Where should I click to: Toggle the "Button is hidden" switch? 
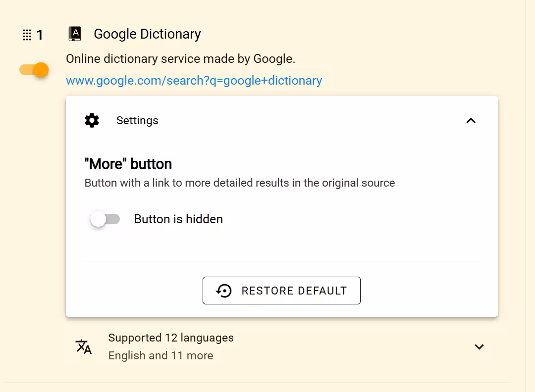105,219
